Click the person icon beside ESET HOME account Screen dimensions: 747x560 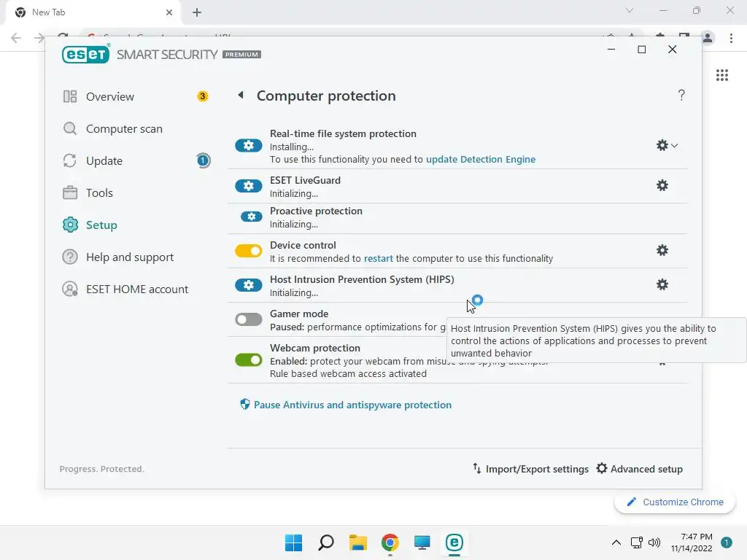tap(70, 289)
